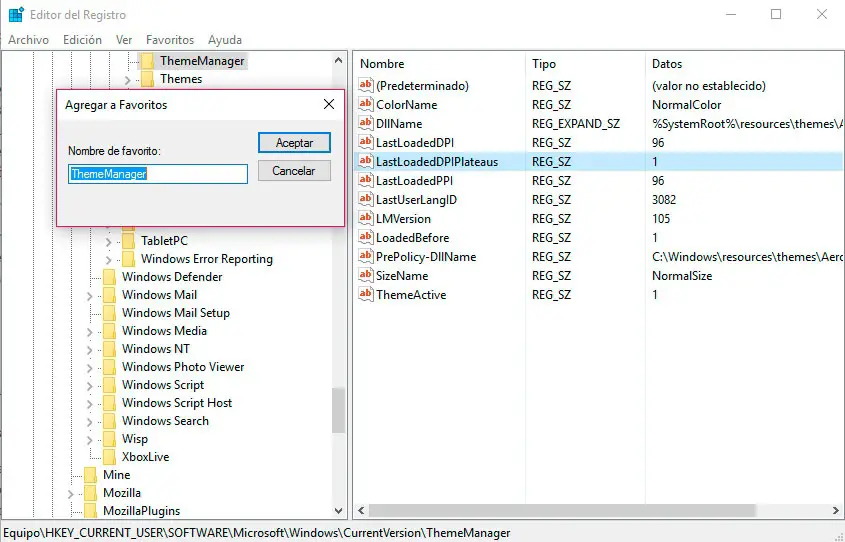
Task: Click the string icon of LastLoadedPPI value
Action: [366, 180]
